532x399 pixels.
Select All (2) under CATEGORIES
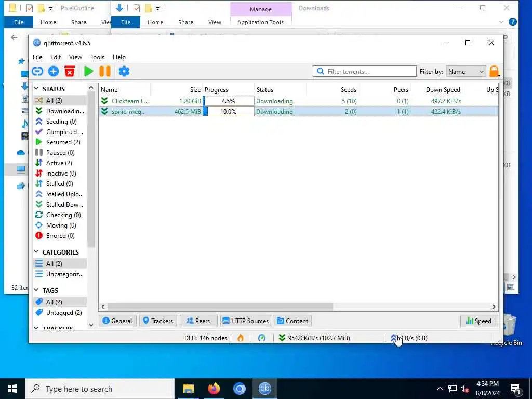click(60, 263)
